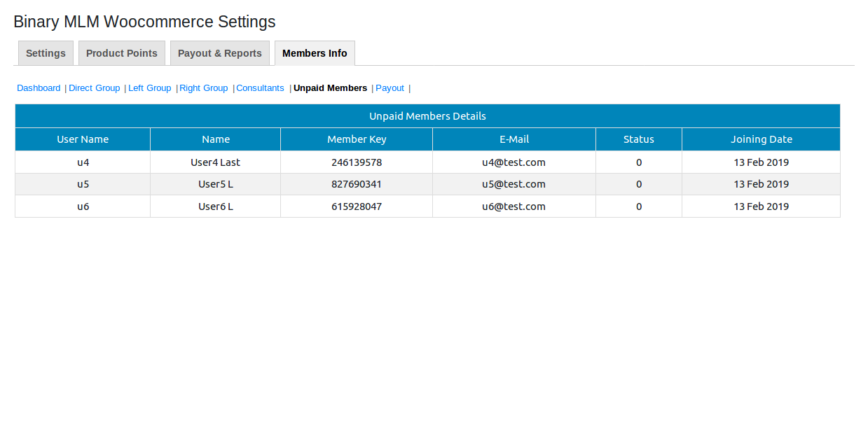The image size is (868, 427).
Task: Open the Payout sub-menu link
Action: (390, 88)
